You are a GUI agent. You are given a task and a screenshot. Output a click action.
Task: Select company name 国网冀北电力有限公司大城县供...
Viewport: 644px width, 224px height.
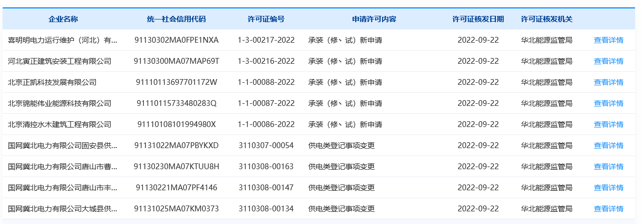coord(62,209)
